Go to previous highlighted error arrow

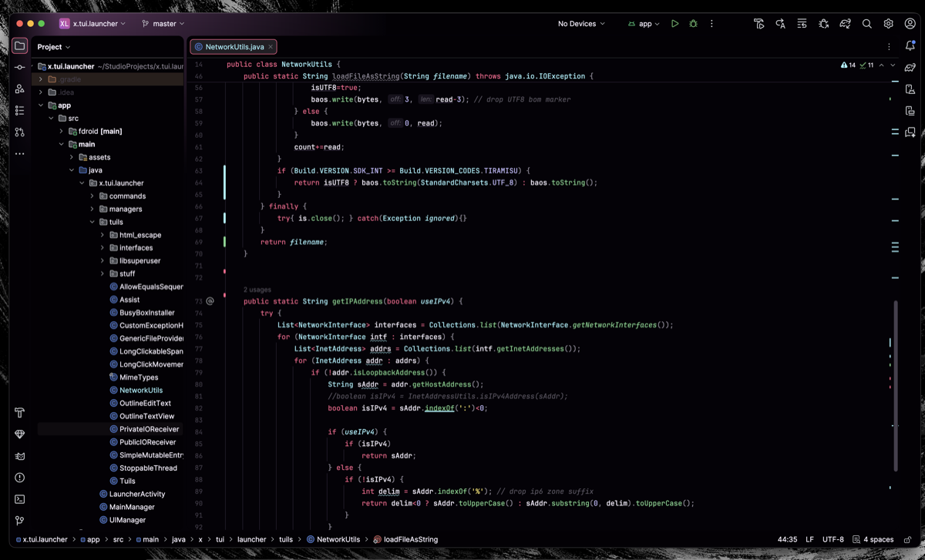881,65
